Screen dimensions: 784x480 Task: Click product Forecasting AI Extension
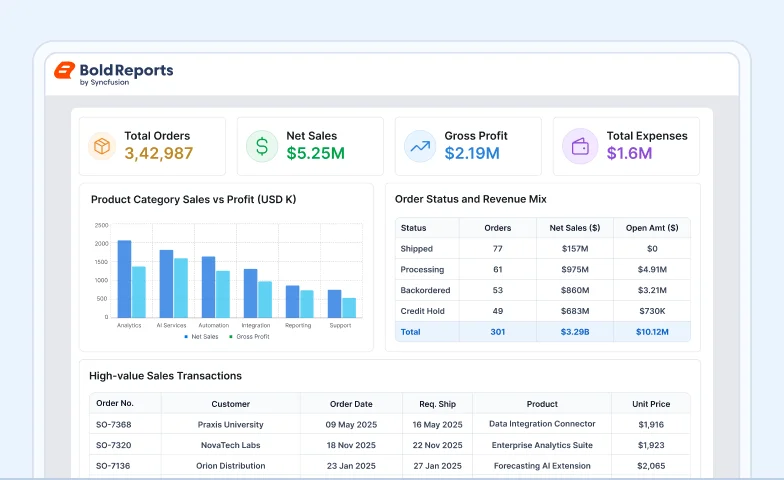(x=542, y=466)
